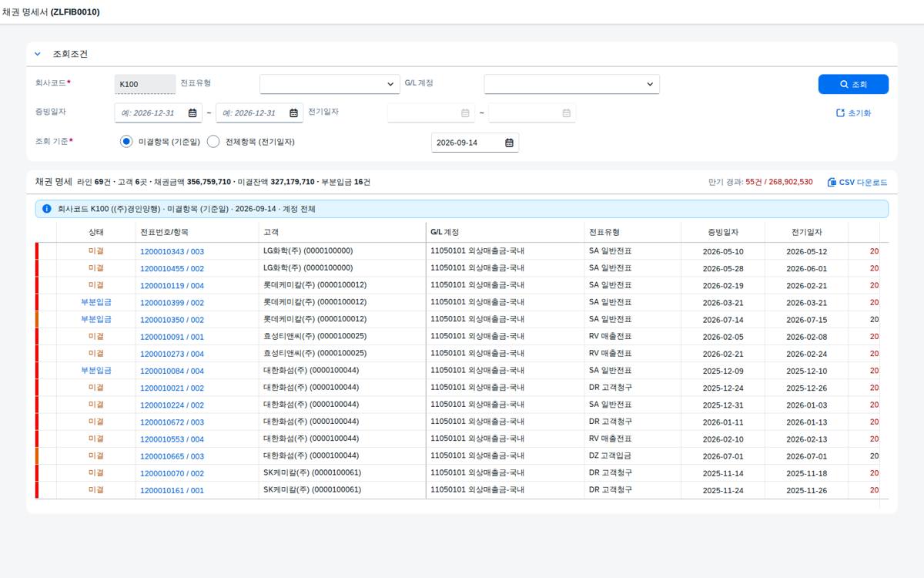The width and height of the screenshot is (924, 578).
Task: Sort by 전기일자 column header
Action: [x=806, y=232]
